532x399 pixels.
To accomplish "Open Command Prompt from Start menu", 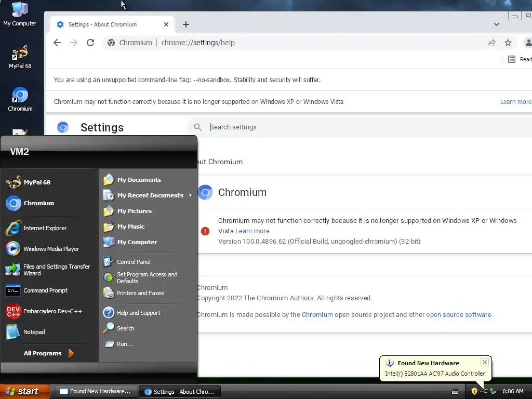I will tap(49, 290).
